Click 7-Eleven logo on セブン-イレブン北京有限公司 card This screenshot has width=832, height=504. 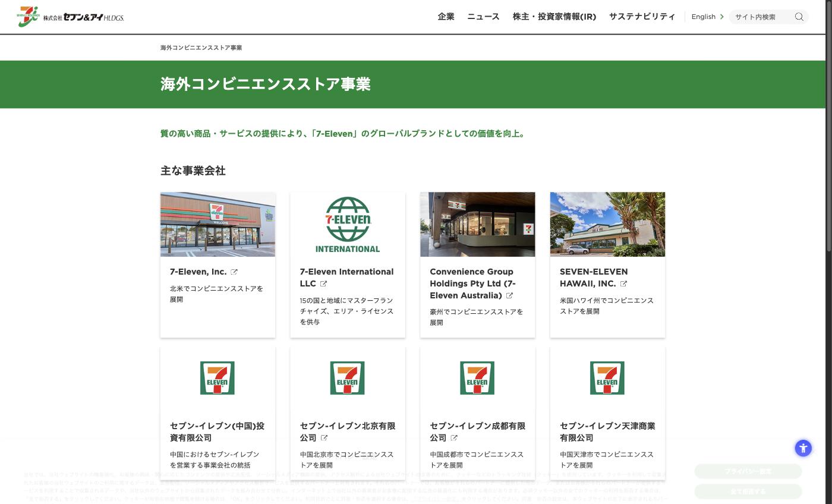point(348,378)
